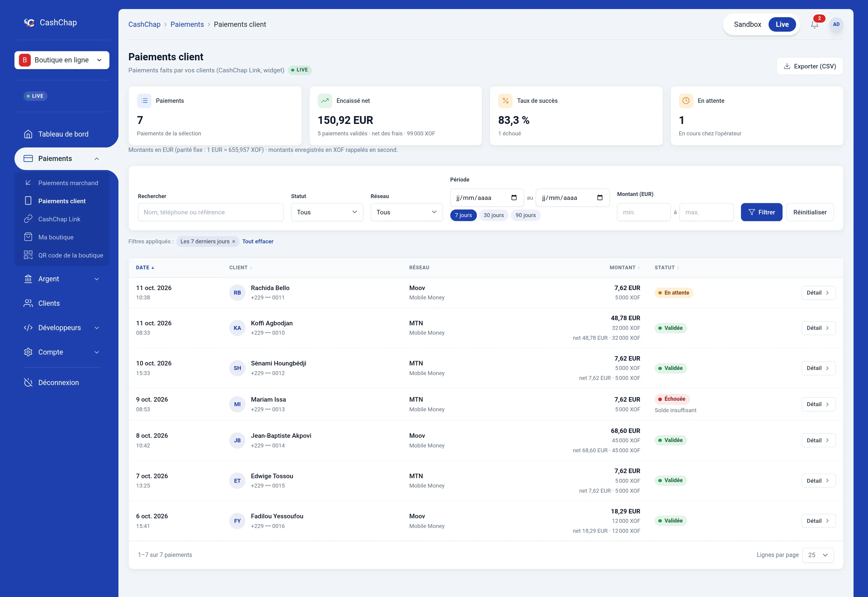Click the QR code de la boutique icon
This screenshot has width=868, height=597.
(x=28, y=255)
